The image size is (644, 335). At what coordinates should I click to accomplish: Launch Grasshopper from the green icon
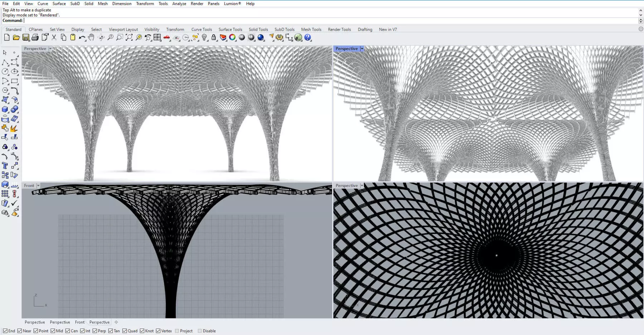(x=298, y=38)
